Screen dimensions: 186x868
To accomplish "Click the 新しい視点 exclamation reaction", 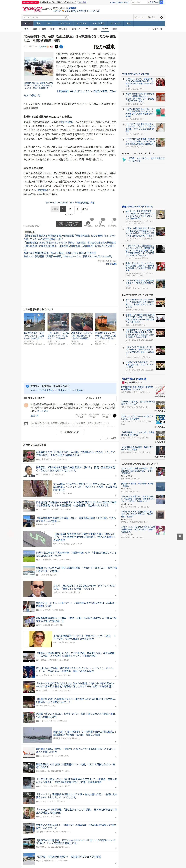I will click(112, 223).
